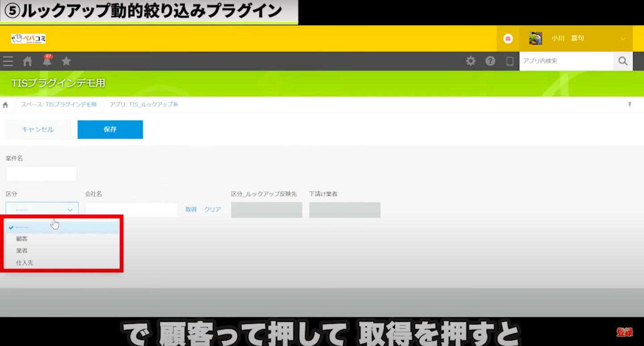
Task: Click the ペパコミ logo
Action: pos(28,38)
